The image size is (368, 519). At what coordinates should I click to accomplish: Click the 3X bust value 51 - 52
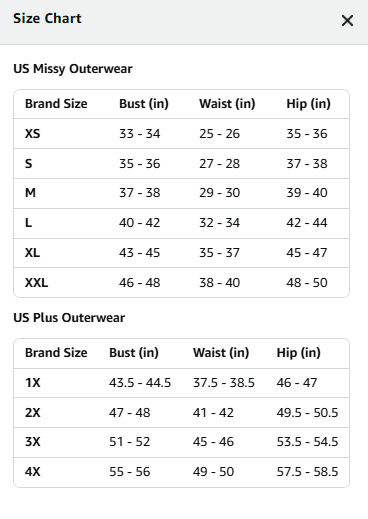click(x=130, y=442)
